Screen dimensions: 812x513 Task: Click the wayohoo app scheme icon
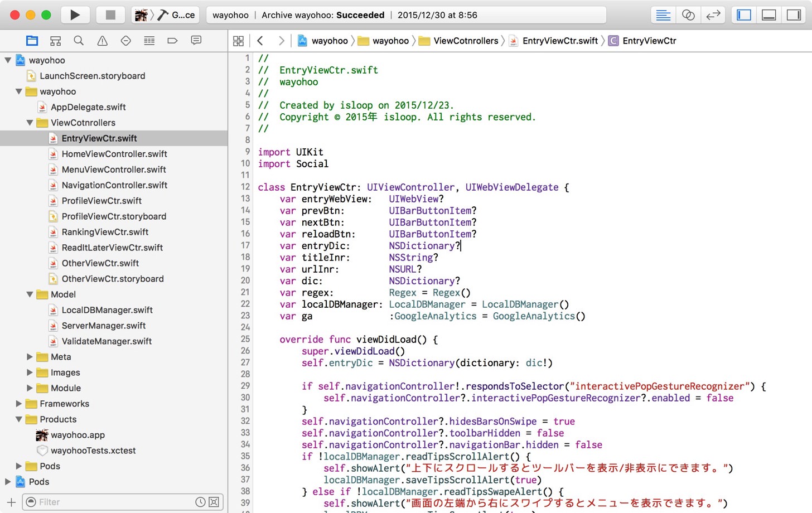coord(141,15)
